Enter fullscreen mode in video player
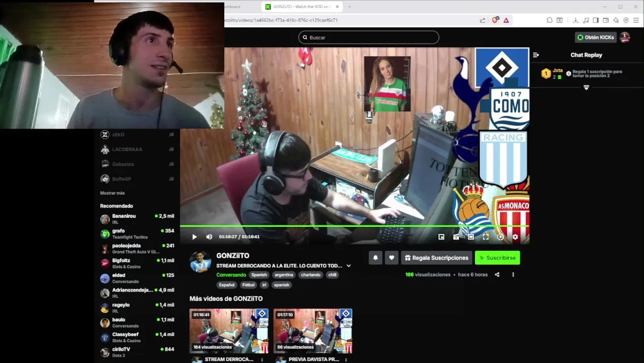Image resolution: width=644 pixels, height=363 pixels. (486, 237)
